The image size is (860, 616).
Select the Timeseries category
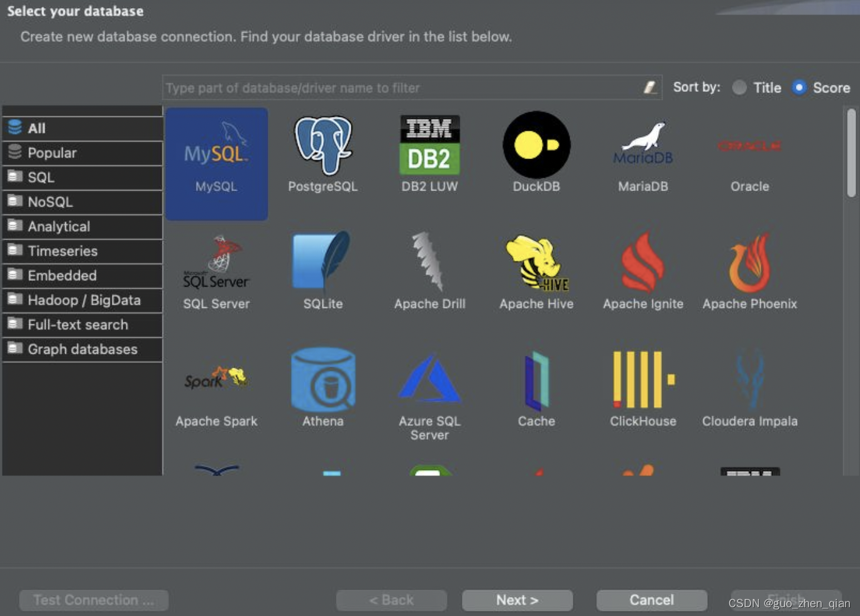82,251
